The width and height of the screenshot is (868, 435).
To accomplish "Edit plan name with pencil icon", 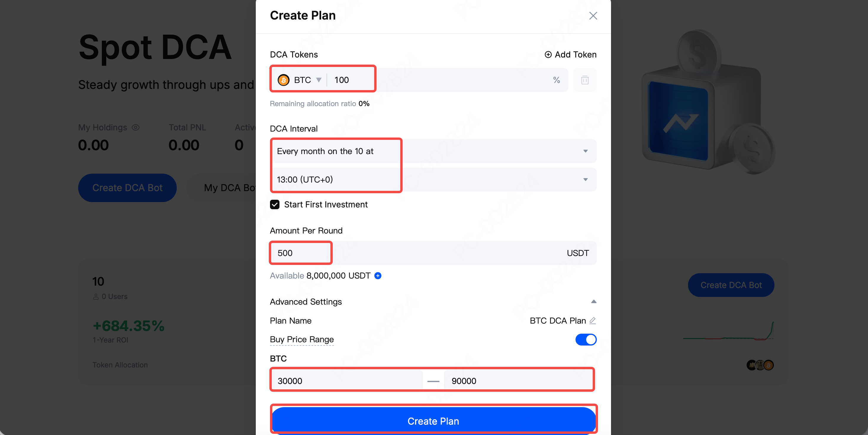I will 593,320.
